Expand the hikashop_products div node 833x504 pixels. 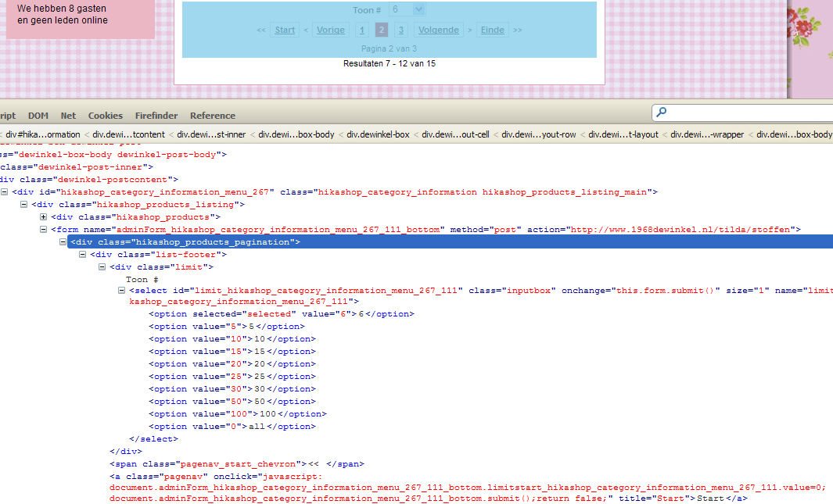click(44, 217)
